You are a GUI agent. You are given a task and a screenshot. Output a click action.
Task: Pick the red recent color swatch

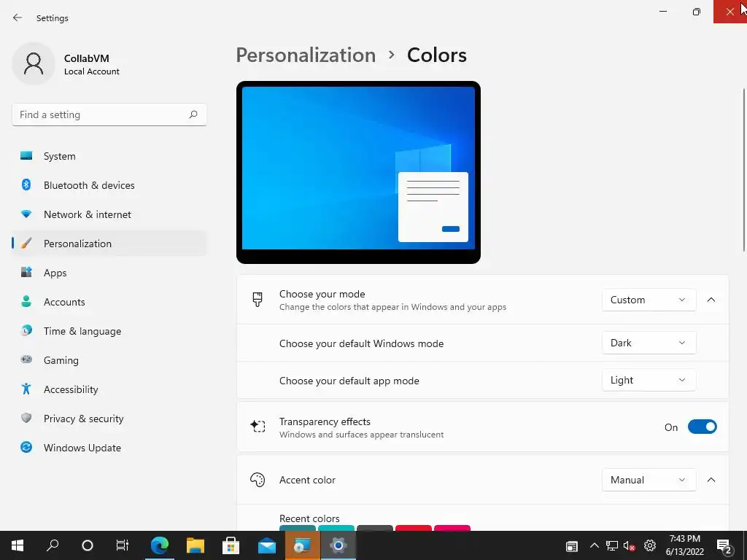coord(414,528)
